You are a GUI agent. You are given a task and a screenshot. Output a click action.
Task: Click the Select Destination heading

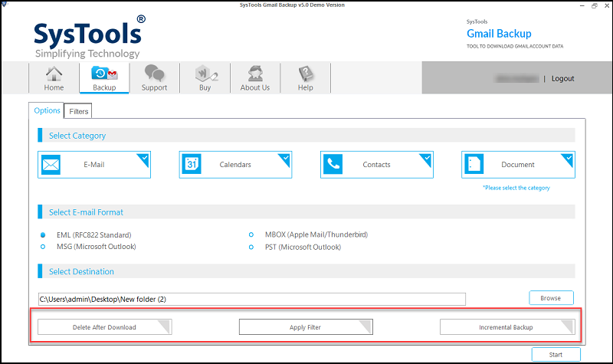point(81,271)
